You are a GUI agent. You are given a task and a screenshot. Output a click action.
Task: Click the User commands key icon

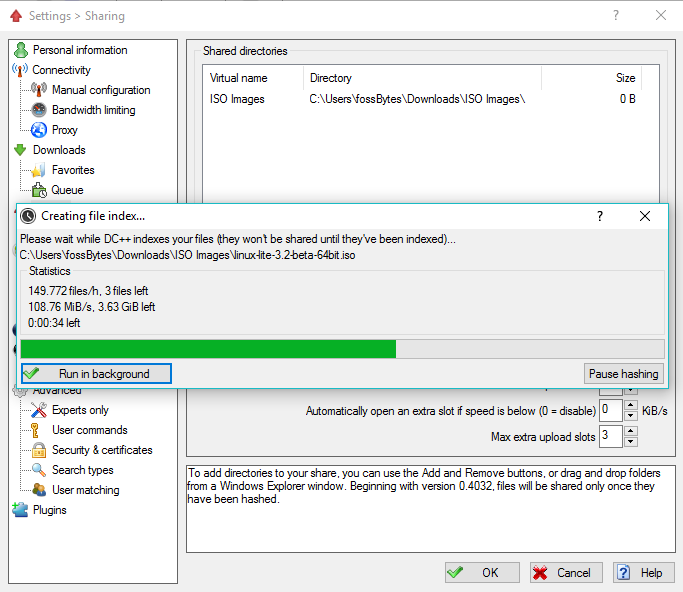[35, 430]
